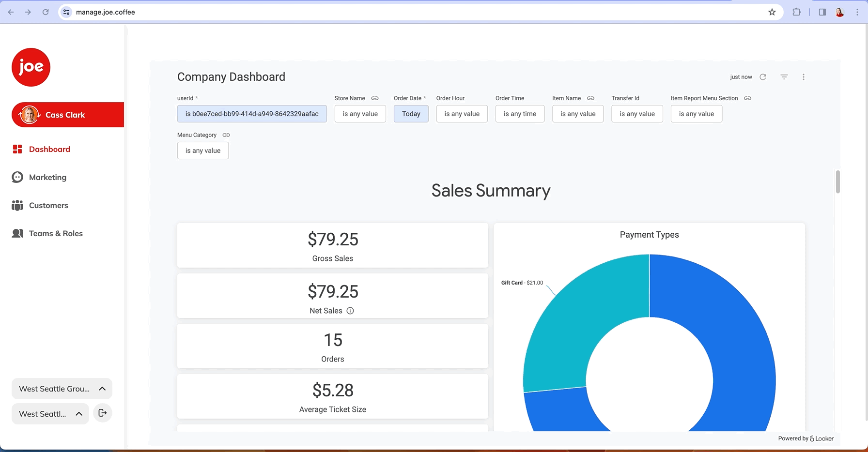Open the Transfer Id filter value
868x452 pixels.
click(637, 114)
